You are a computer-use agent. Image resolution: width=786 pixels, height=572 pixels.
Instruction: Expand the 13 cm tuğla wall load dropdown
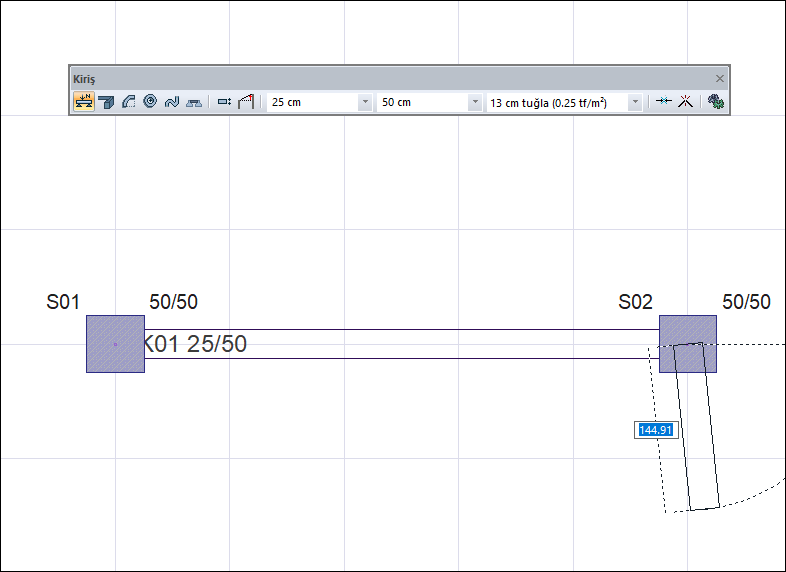(x=635, y=102)
